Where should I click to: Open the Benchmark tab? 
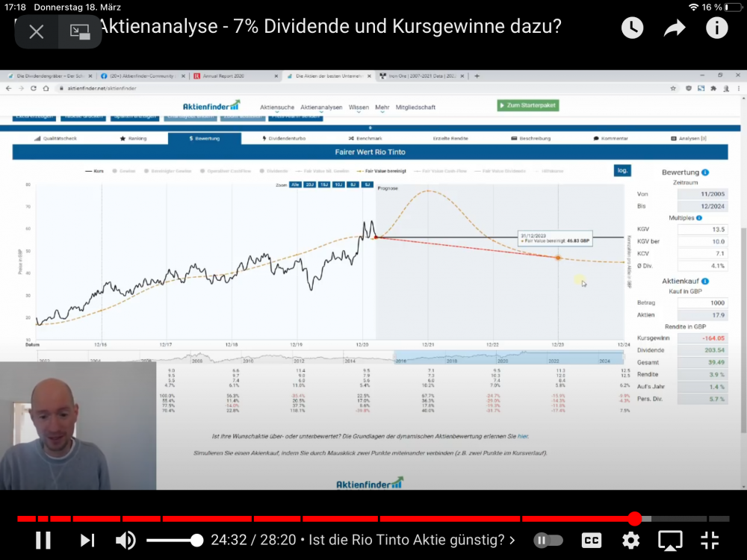[365, 139]
